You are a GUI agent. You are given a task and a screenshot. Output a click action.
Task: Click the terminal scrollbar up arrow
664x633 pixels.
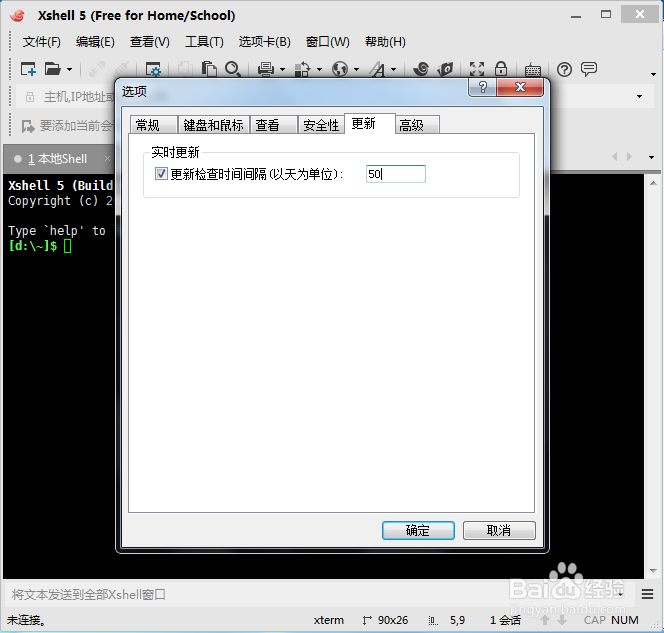[653, 183]
